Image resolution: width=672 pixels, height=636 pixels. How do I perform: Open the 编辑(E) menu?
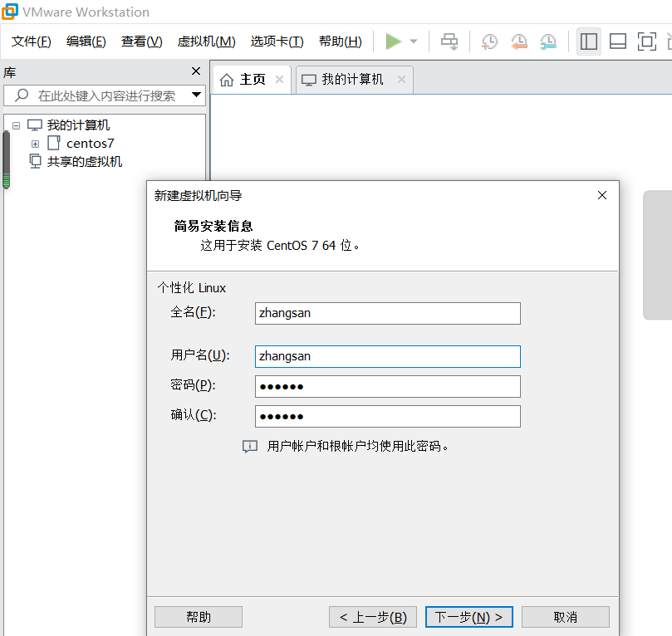click(86, 42)
